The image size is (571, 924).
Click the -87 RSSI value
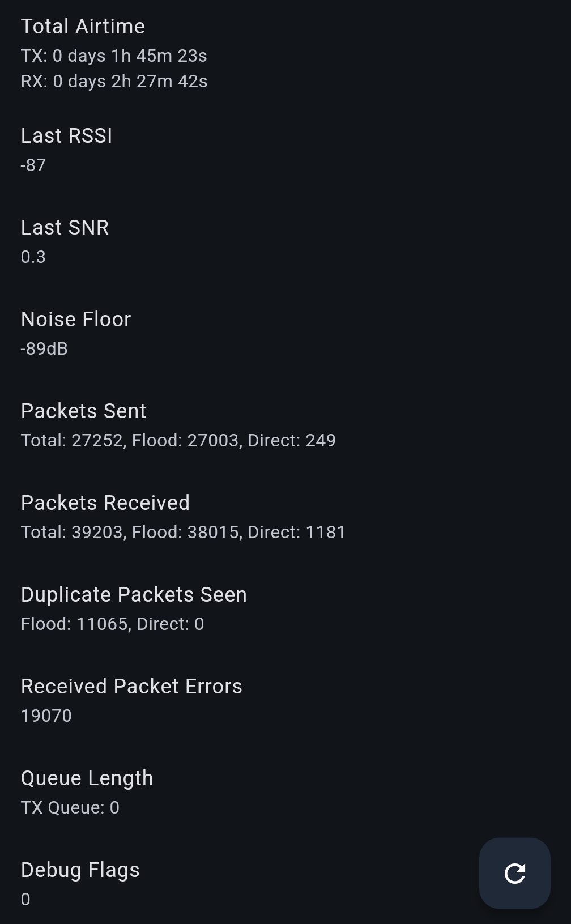[x=33, y=165]
